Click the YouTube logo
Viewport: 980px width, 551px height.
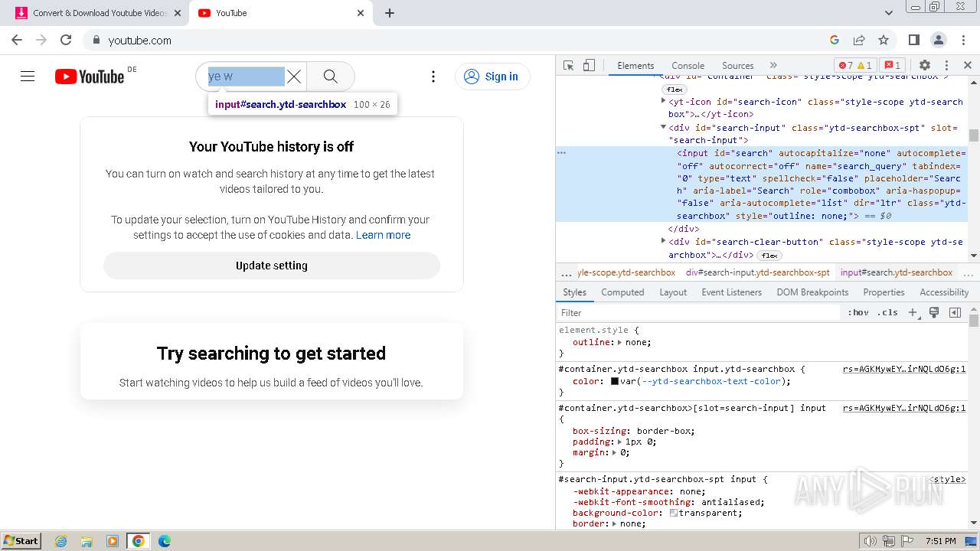(90, 77)
